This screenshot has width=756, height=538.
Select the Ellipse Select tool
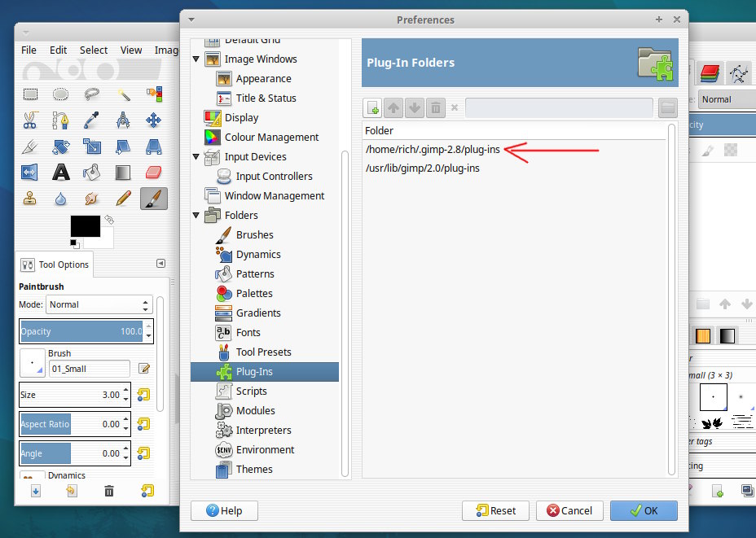click(61, 94)
